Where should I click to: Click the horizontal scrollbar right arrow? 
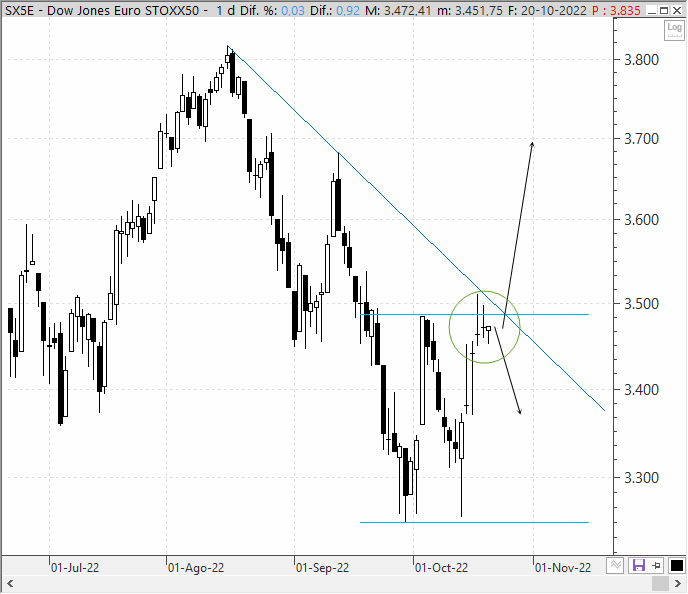tap(678, 584)
